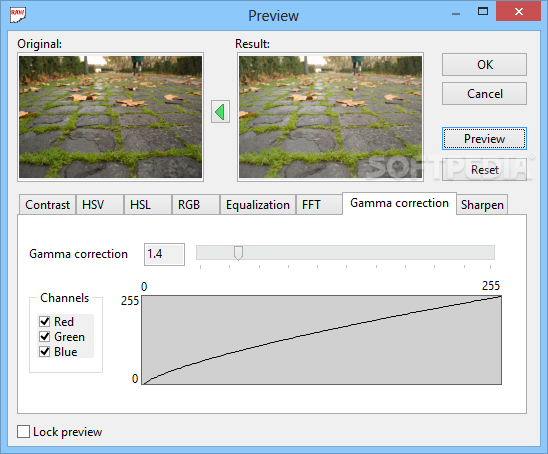The width and height of the screenshot is (548, 454).
Task: Click the 'Gamma correction' label beside the value field
Action: (x=78, y=254)
